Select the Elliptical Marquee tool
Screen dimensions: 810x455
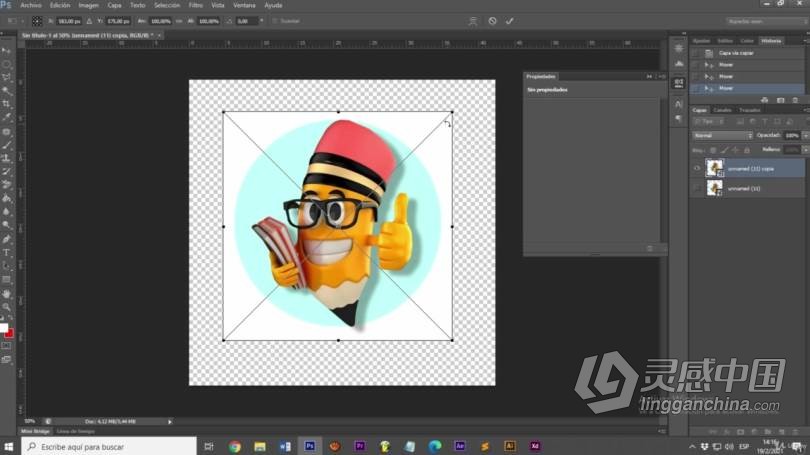point(6,64)
